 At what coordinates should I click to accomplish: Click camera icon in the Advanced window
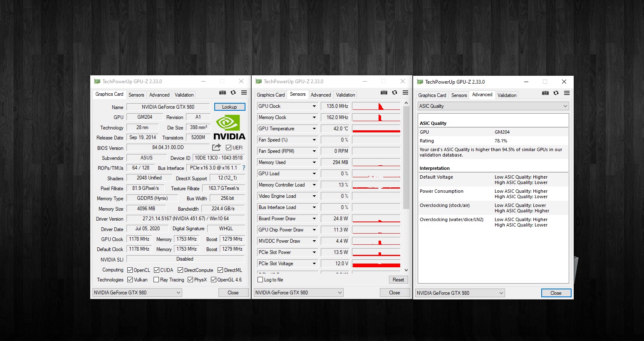coord(545,93)
